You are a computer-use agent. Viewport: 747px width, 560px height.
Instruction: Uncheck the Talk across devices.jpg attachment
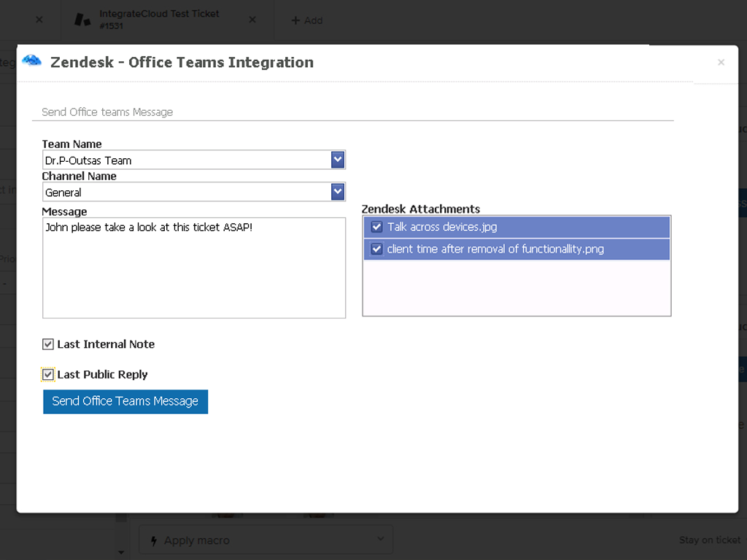[376, 227]
